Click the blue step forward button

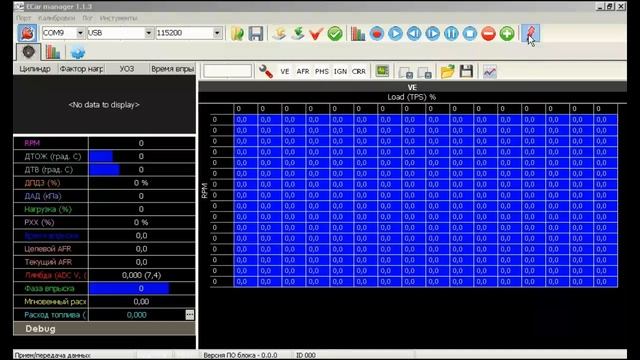click(x=433, y=33)
